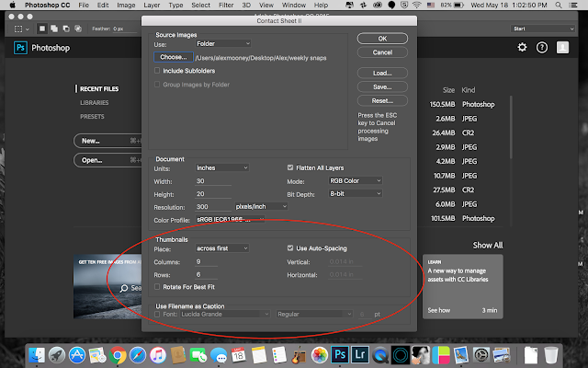Open the pixels/inch resolution unit dropdown
Screen dimensions: 588x368
[261, 206]
